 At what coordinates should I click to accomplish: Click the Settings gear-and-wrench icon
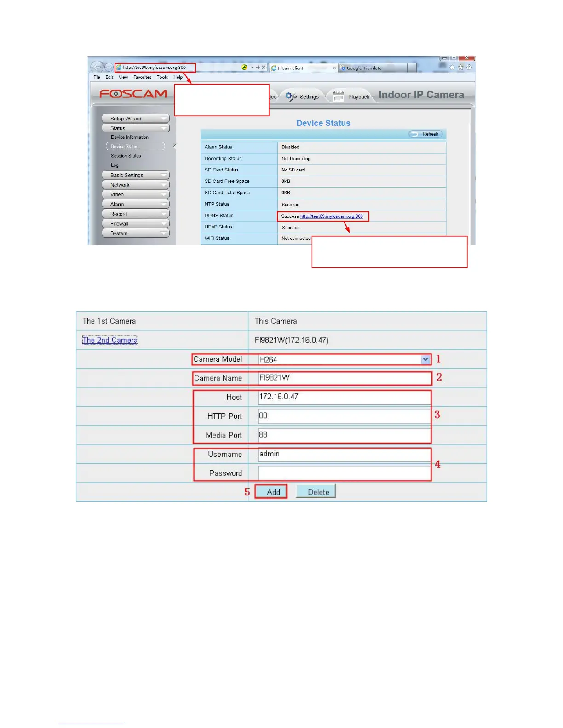[x=291, y=97]
